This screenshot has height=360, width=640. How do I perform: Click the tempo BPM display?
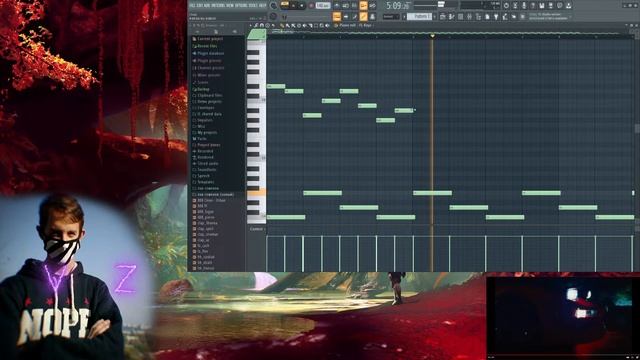pyautogui.click(x=323, y=5)
